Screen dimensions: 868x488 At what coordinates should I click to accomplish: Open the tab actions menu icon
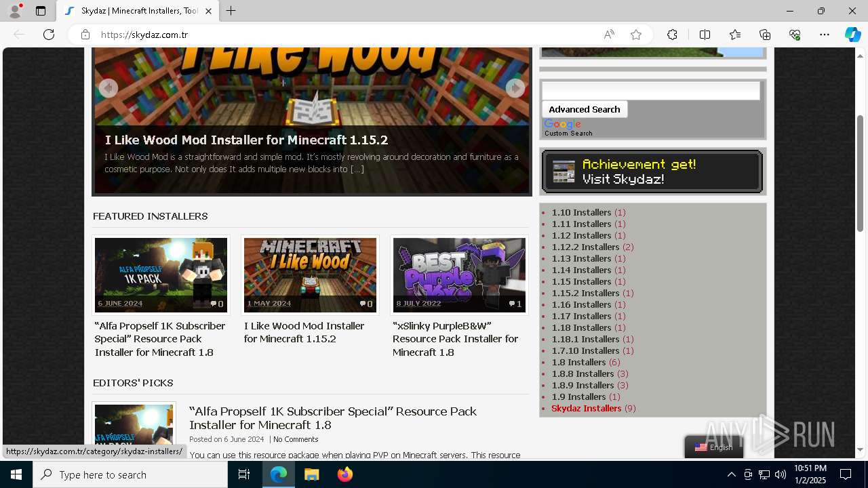pyautogui.click(x=41, y=11)
